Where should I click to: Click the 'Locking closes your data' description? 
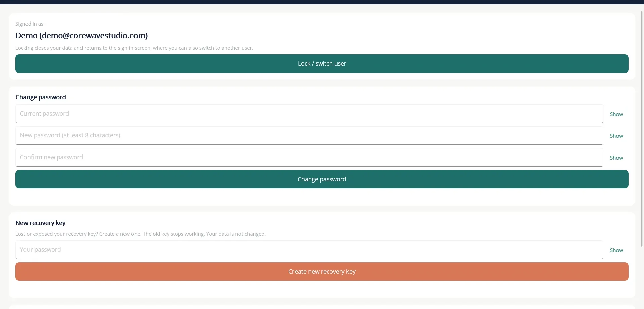pos(134,48)
